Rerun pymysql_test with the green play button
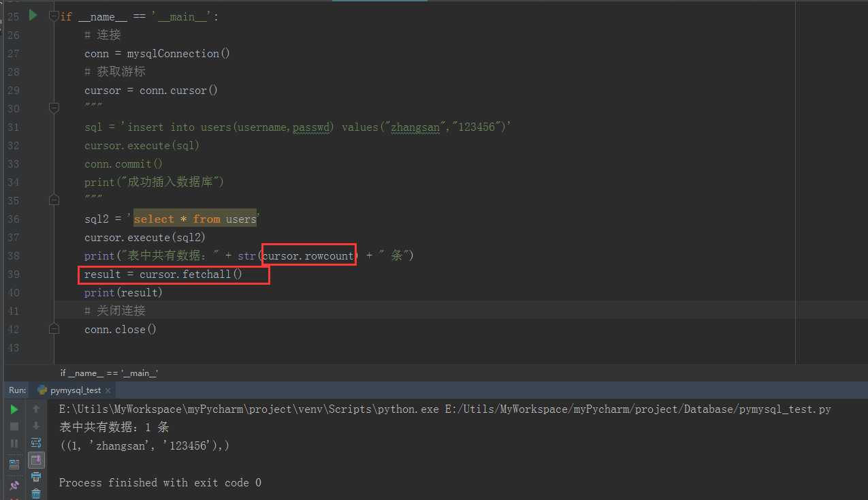868x500 pixels. (14, 409)
